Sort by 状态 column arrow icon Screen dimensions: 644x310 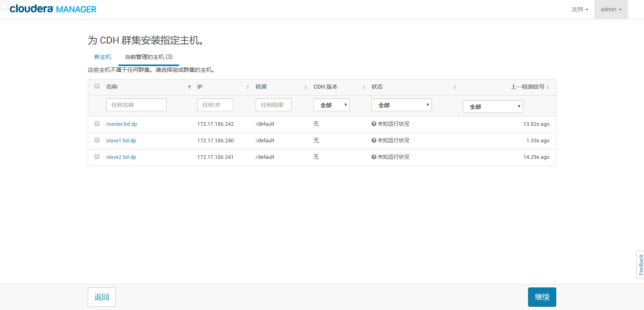pos(455,87)
